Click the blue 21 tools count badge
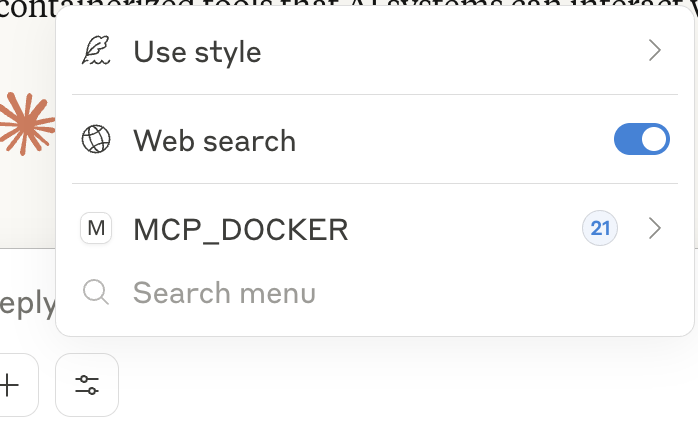 coord(600,228)
